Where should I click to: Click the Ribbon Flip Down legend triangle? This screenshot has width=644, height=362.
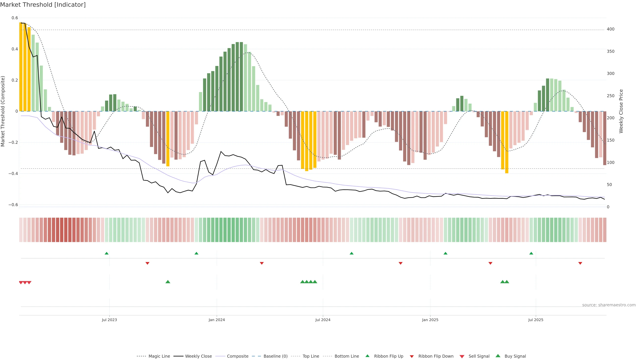412,356
